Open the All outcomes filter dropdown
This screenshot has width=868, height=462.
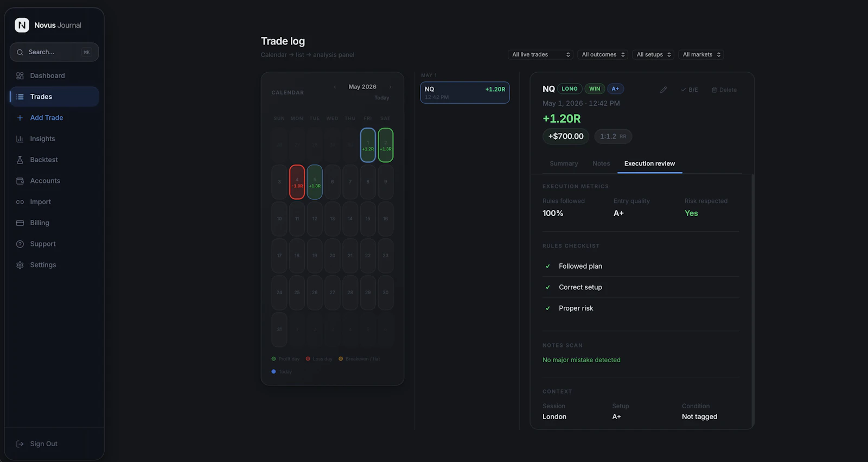click(x=603, y=54)
